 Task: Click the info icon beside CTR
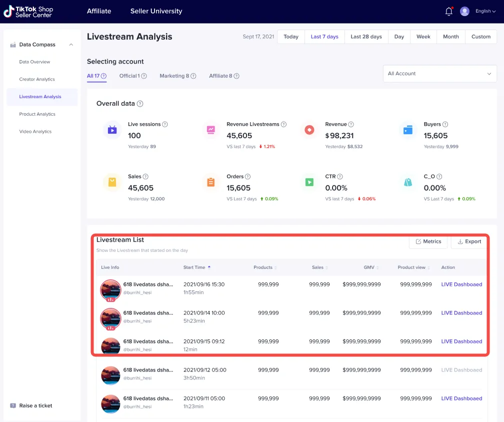(x=340, y=177)
